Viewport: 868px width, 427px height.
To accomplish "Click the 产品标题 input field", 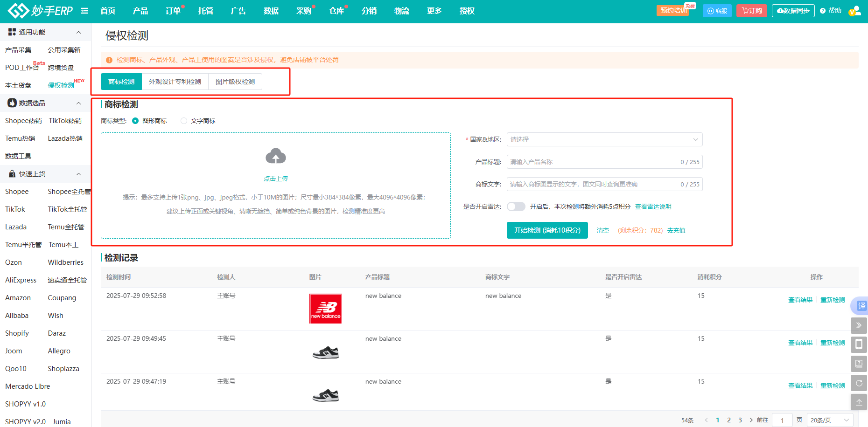I will click(593, 162).
